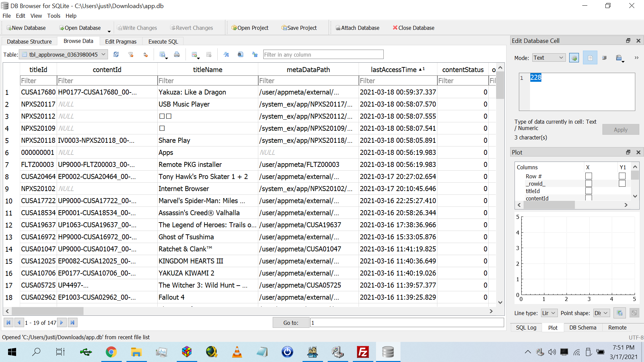Click Close Database in the toolbar
Screen dimensions: 644x362
pyautogui.click(x=414, y=28)
